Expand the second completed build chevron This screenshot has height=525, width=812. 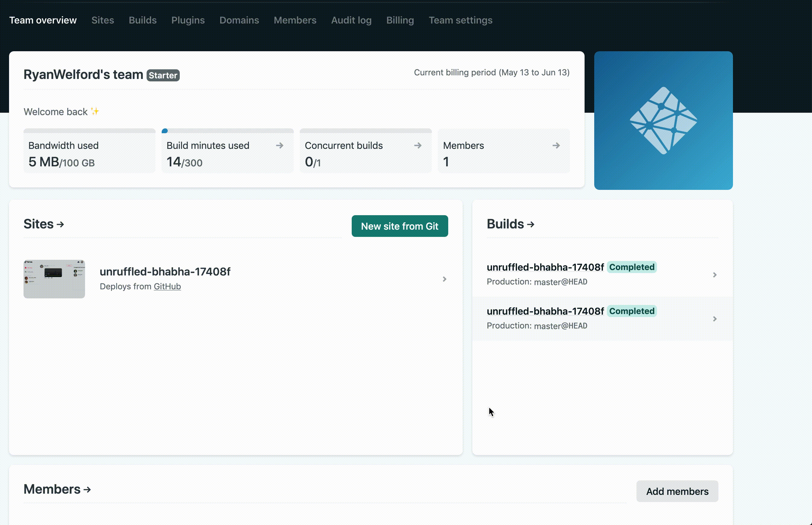pos(715,319)
